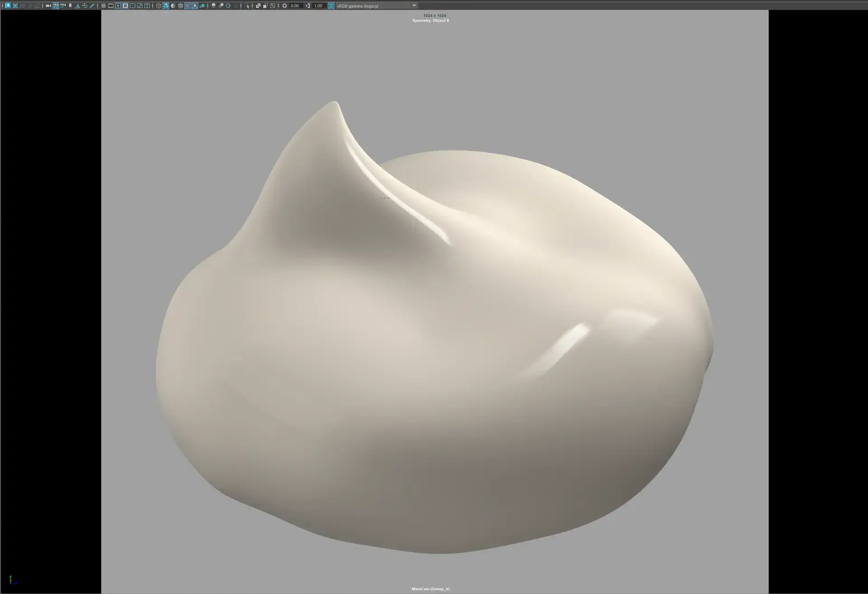Click the camera Bookmarks icon
The width and height of the screenshot is (868, 594).
(70, 6)
